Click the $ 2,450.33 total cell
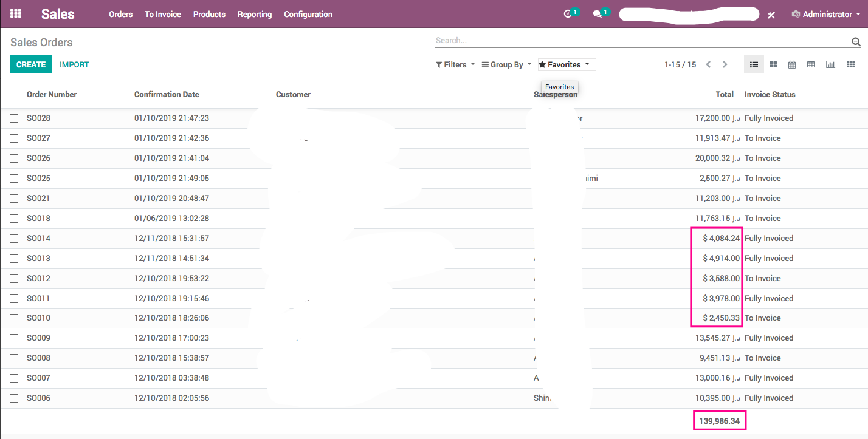Viewport: 868px width, 439px height. (x=722, y=318)
